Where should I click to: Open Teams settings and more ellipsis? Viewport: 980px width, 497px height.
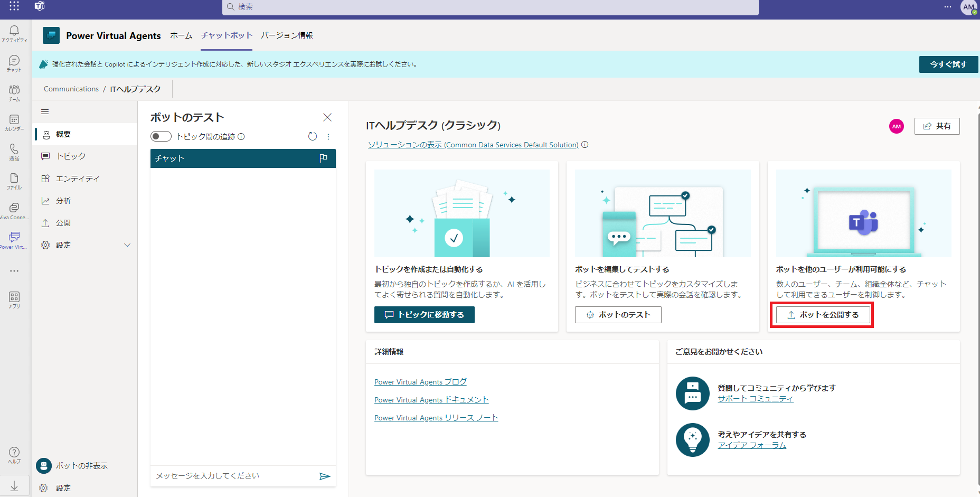tap(948, 7)
